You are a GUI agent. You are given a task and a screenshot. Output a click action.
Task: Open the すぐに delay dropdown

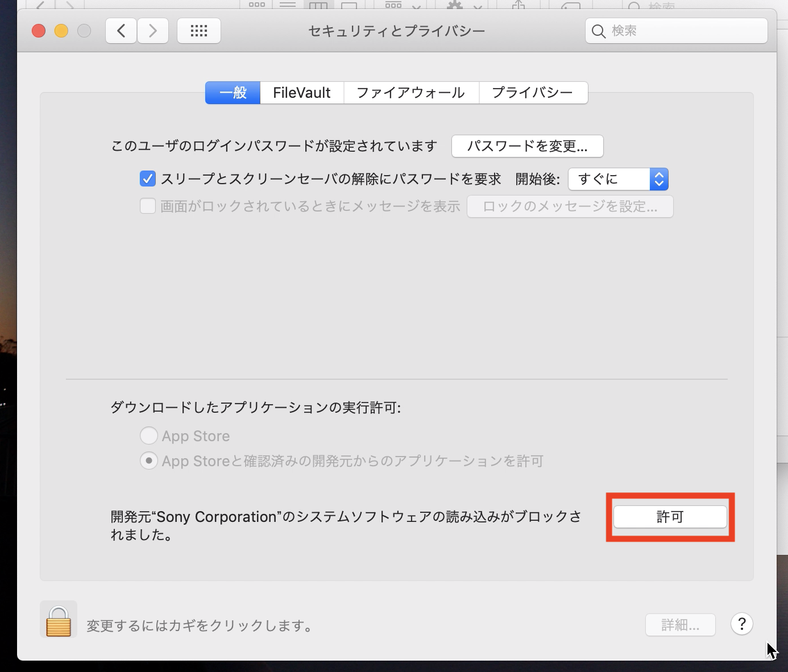pyautogui.click(x=619, y=179)
